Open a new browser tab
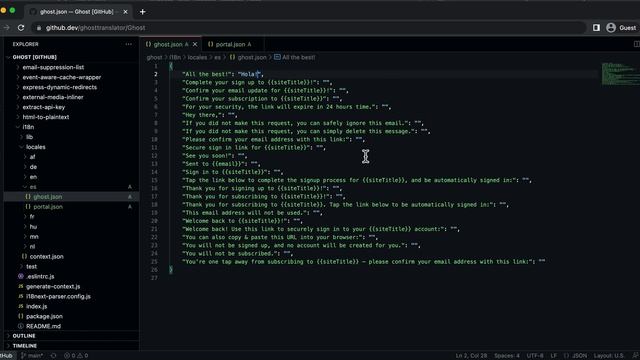The width and height of the screenshot is (640, 360). tap(142, 12)
